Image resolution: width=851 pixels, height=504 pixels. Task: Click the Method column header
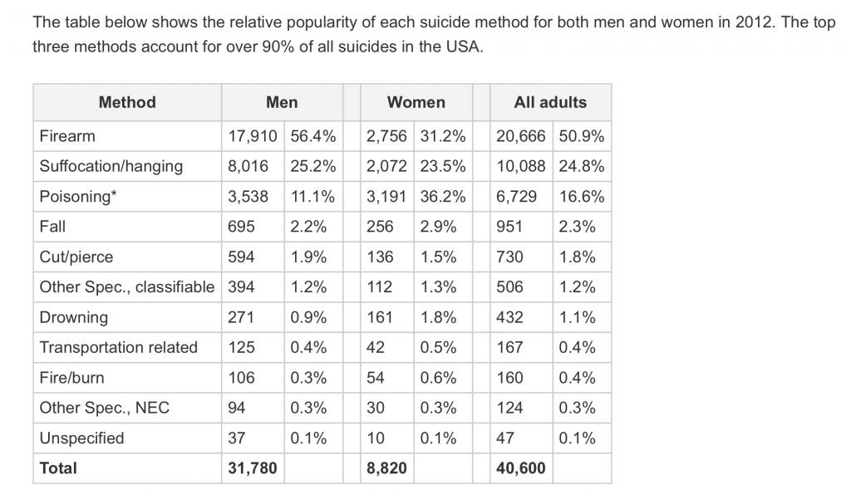tap(127, 102)
